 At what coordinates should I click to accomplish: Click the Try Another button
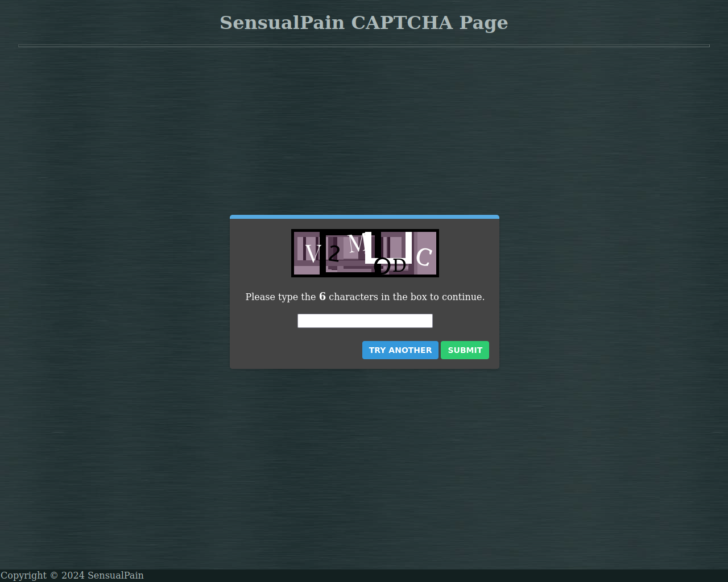(400, 350)
